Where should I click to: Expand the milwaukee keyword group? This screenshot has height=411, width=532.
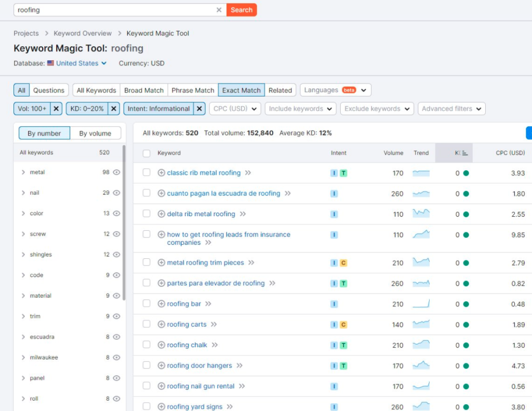point(23,357)
